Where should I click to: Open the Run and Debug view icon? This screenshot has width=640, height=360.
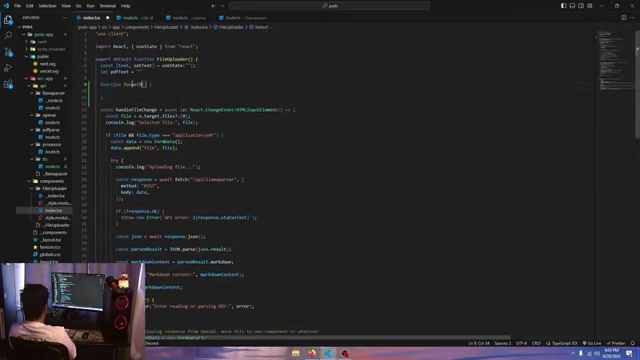[x=8, y=68]
